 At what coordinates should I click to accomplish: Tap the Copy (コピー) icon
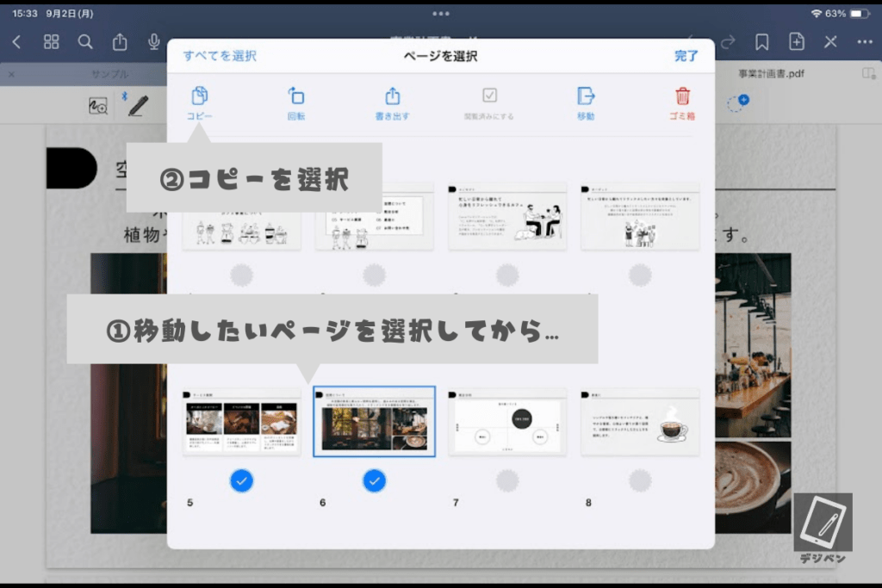(200, 96)
